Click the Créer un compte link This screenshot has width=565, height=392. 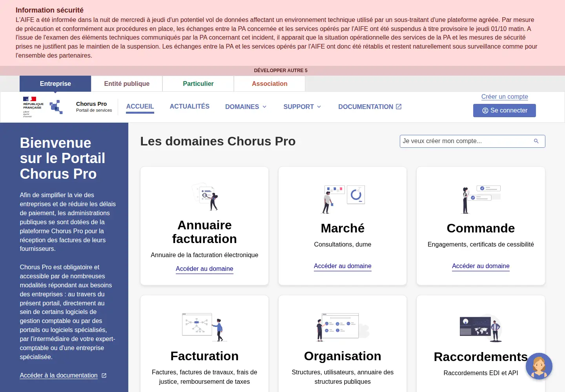pos(505,97)
